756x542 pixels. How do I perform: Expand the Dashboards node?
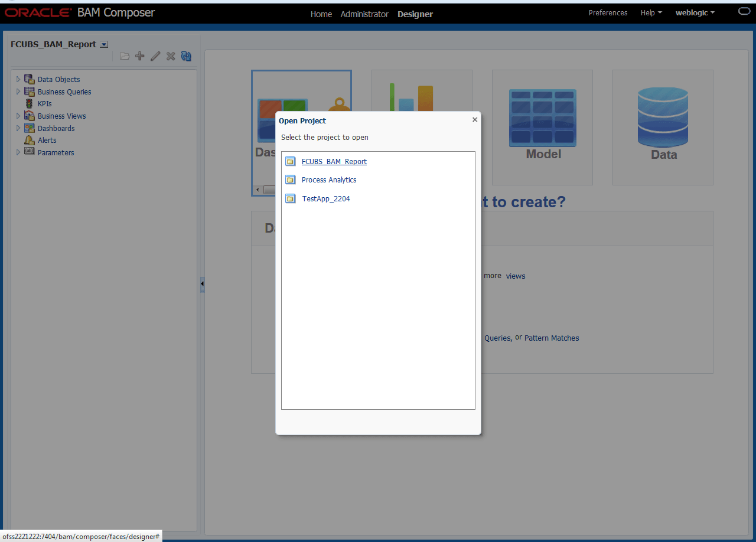pyautogui.click(x=18, y=128)
